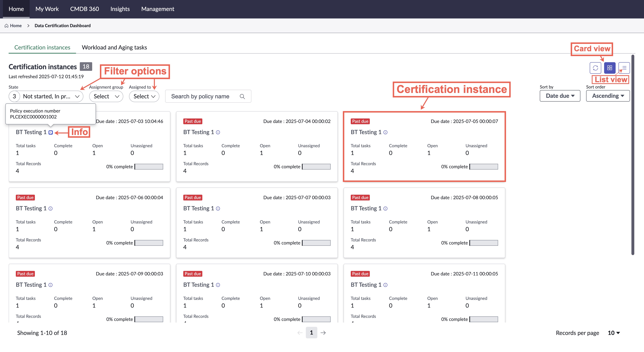Click info icon on 2025-07-10 card
This screenshot has width=644, height=352.
coord(218,285)
